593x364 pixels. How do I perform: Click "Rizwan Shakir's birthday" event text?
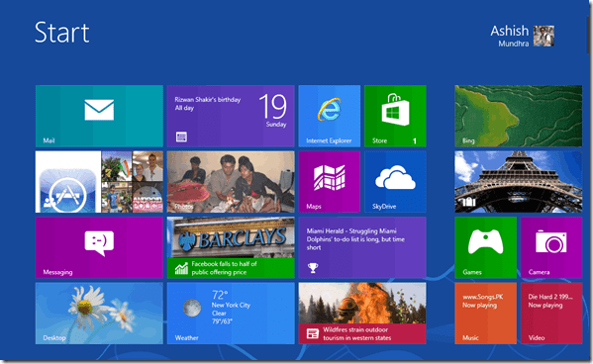click(208, 100)
